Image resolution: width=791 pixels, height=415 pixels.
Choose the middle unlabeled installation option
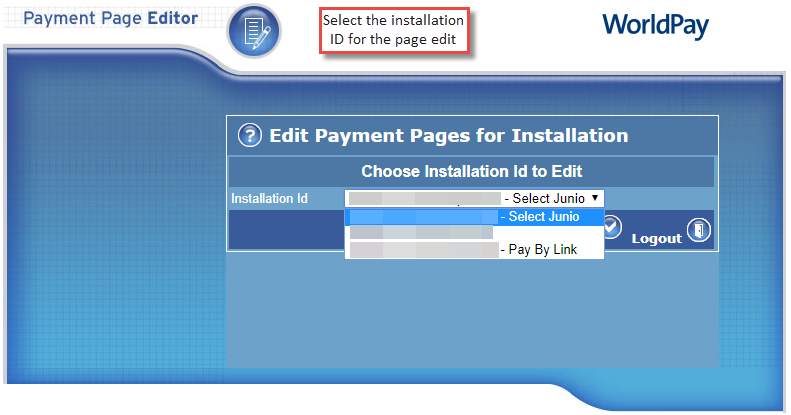point(474,233)
